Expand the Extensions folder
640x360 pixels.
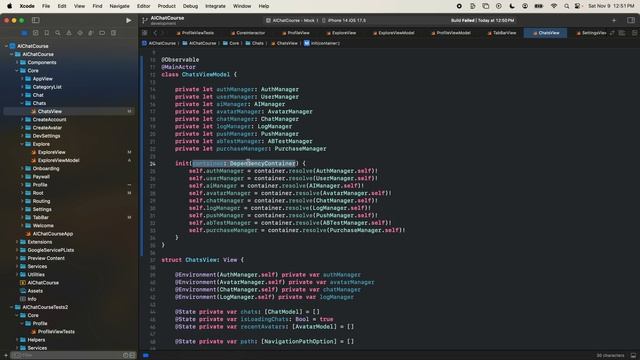click(x=17, y=242)
